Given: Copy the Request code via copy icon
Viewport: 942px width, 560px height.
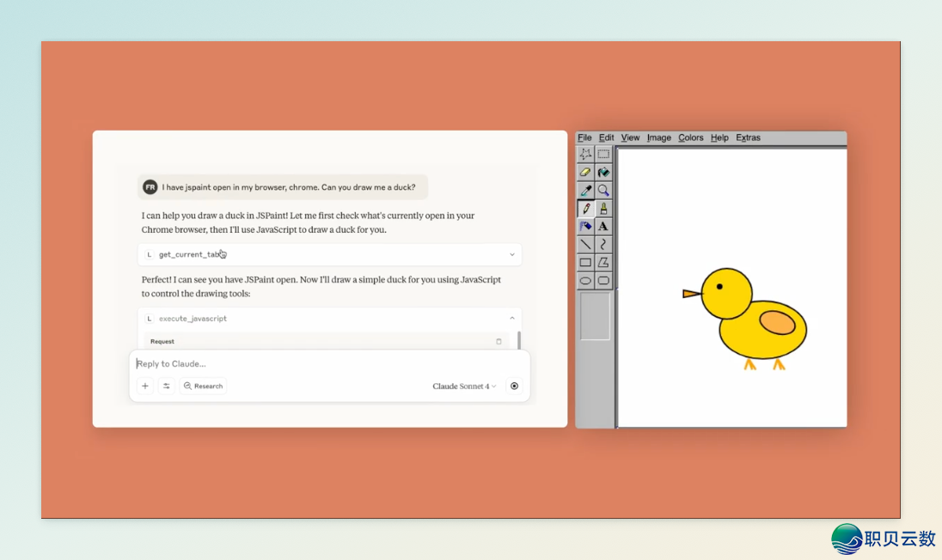Looking at the screenshot, I should 499,342.
